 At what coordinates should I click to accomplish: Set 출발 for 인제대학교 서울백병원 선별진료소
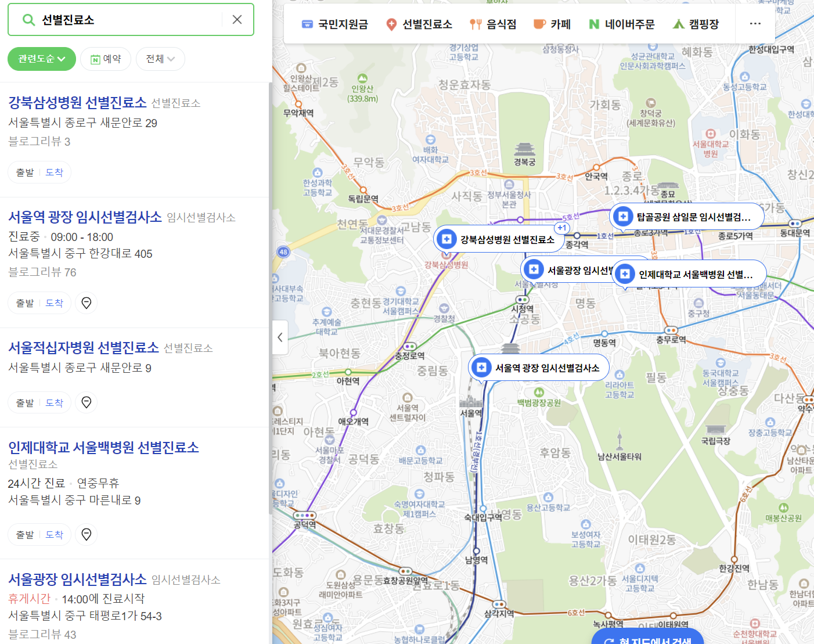25,535
